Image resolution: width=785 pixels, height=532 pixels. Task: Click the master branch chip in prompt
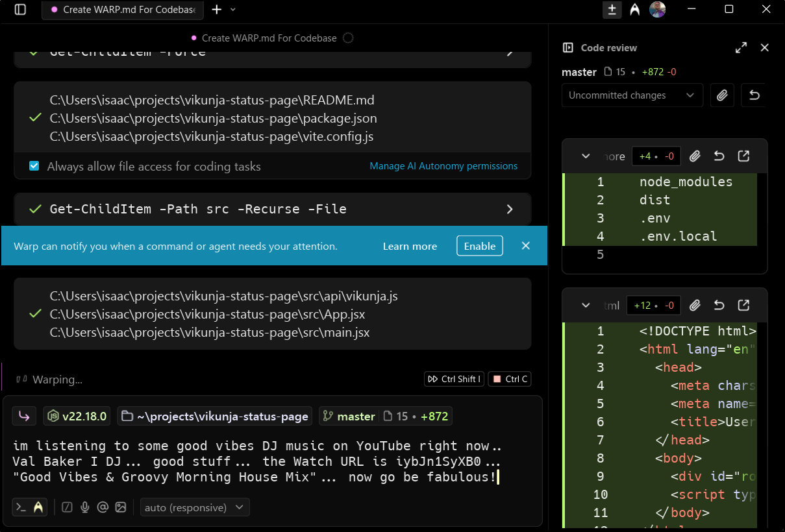click(x=349, y=417)
